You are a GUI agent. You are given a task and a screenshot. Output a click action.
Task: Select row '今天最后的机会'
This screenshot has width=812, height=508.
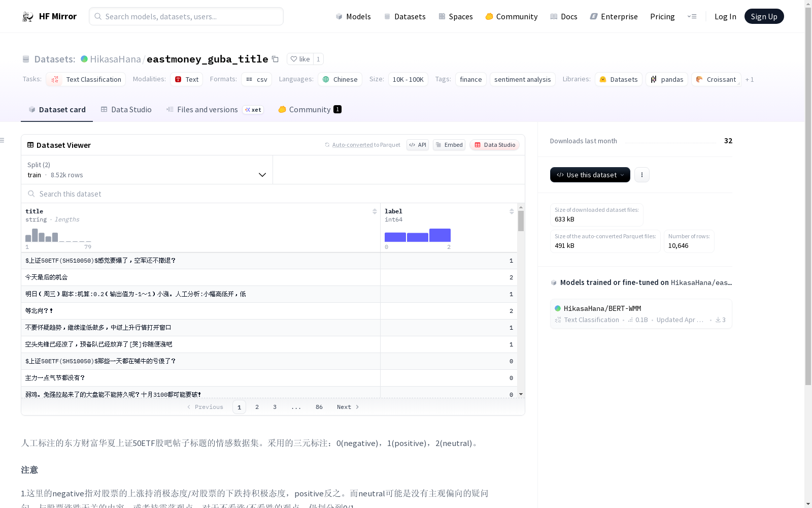tap(269, 277)
